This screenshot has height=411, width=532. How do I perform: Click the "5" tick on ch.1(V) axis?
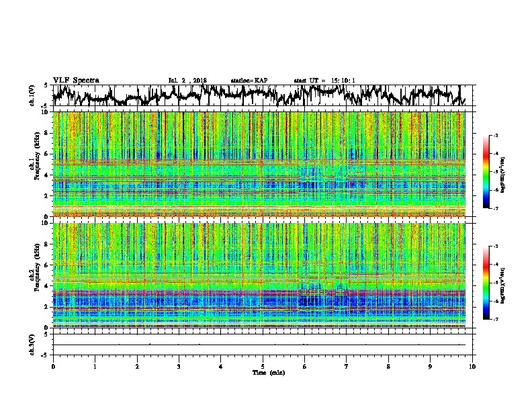coord(46,85)
